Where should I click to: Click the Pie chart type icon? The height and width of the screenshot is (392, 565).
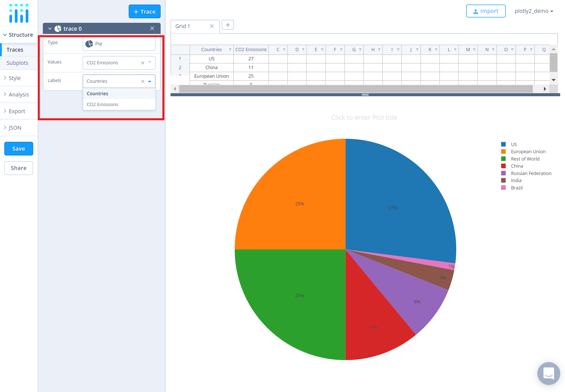89,44
